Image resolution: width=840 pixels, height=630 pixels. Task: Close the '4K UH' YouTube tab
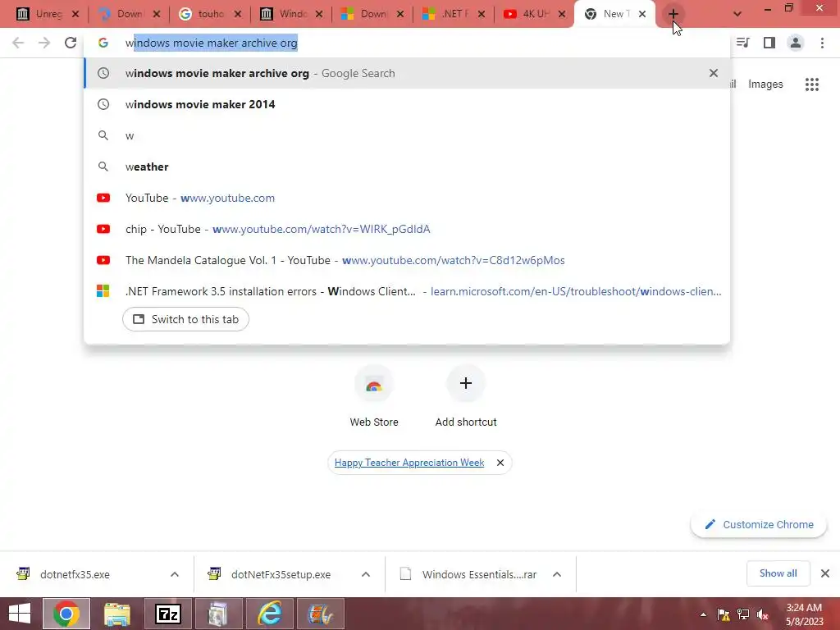562,14
